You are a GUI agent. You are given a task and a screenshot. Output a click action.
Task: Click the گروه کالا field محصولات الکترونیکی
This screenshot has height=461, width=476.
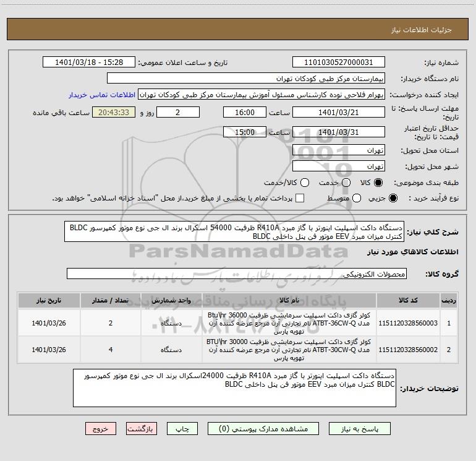pos(237,274)
